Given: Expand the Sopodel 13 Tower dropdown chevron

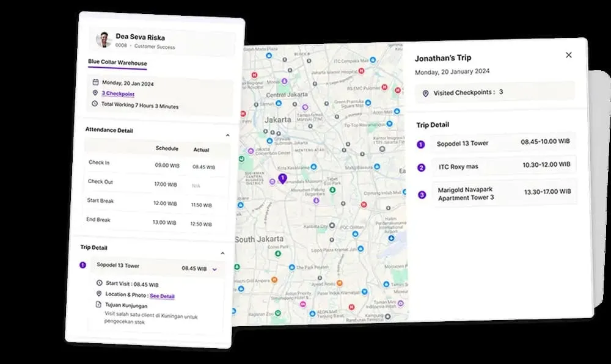Looking at the screenshot, I should (x=214, y=269).
